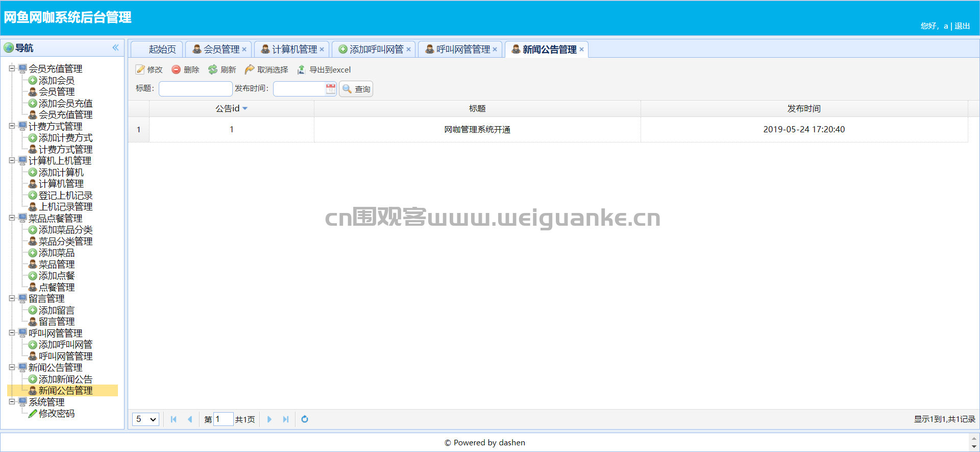Go to first page pagination icon
Screen dimensions: 980x452
[x=174, y=419]
